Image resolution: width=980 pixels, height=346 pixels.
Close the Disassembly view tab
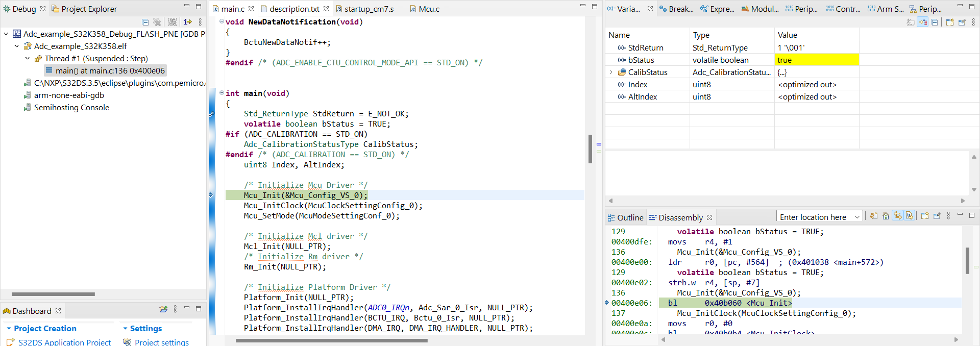(709, 217)
